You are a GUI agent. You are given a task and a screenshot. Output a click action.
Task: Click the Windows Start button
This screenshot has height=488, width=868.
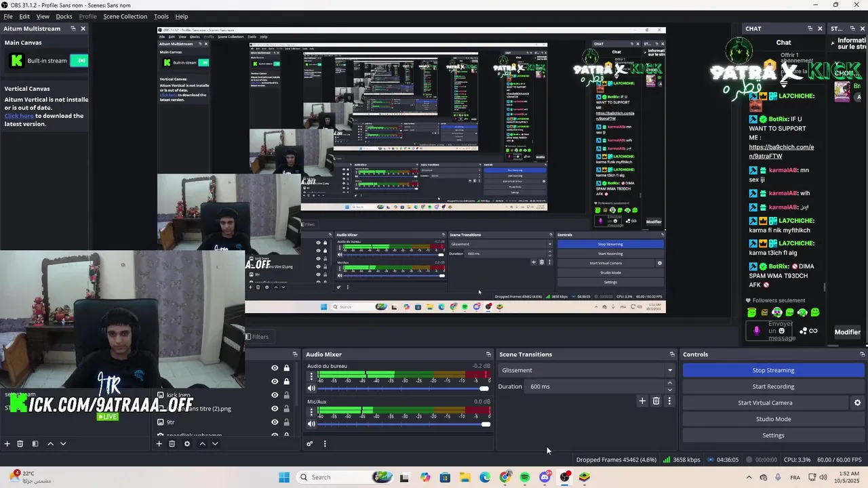point(284,478)
